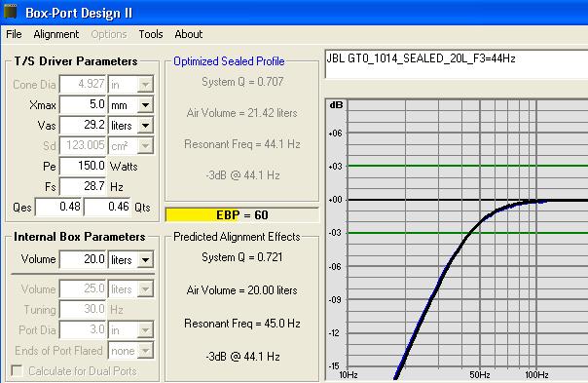Toggle Calculate for Dual Ports checkbox

pos(17,371)
